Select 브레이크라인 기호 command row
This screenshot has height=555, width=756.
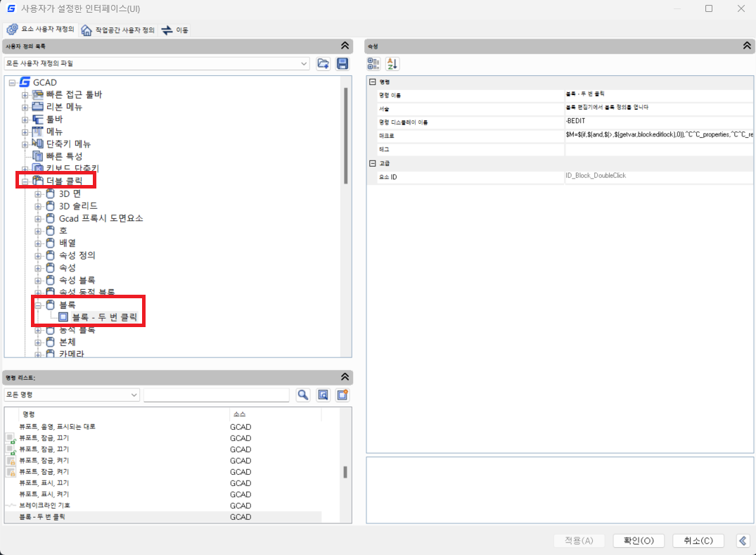click(x=162, y=505)
